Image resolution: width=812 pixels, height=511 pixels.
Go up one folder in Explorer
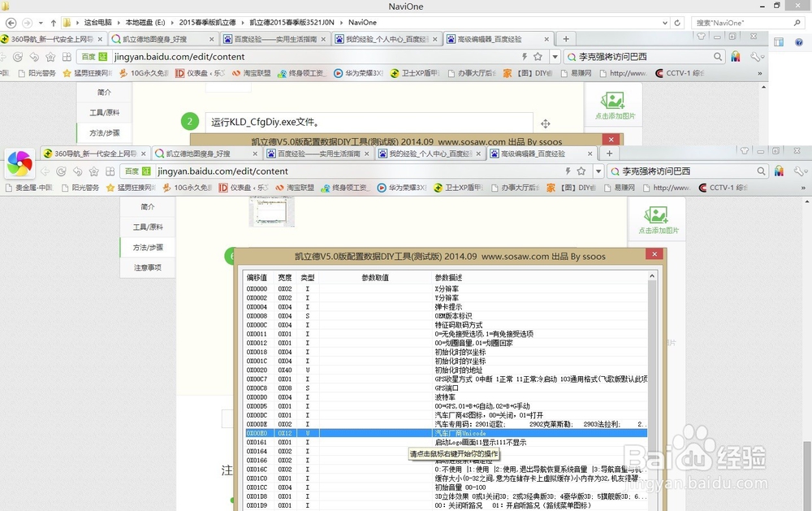coord(54,23)
